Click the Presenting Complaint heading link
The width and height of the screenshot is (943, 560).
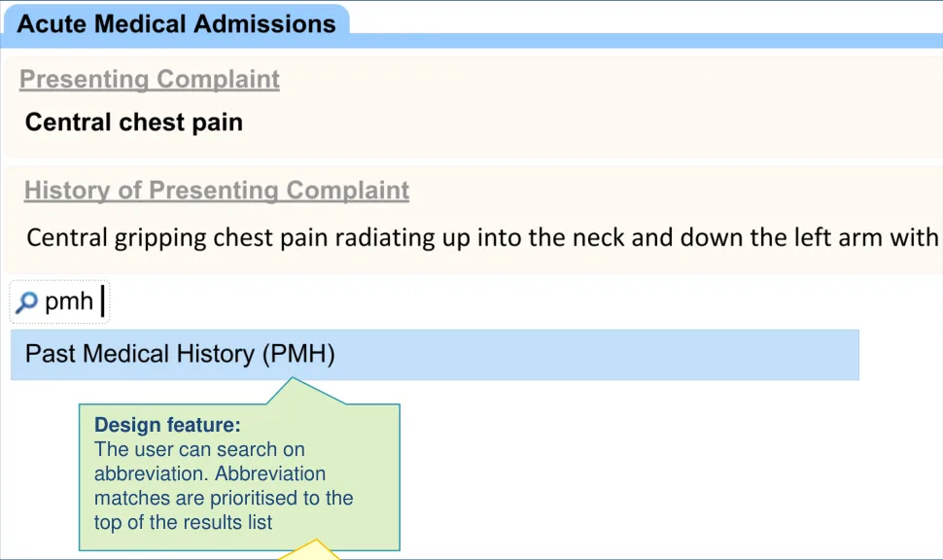point(150,80)
